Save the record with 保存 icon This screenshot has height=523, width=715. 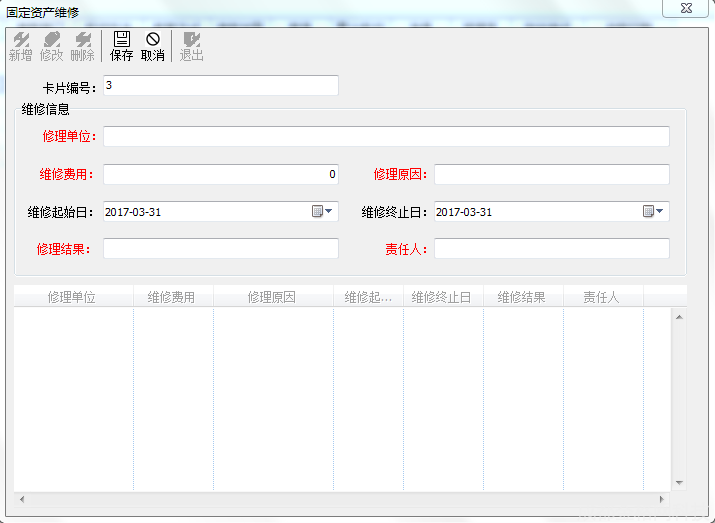point(121,46)
